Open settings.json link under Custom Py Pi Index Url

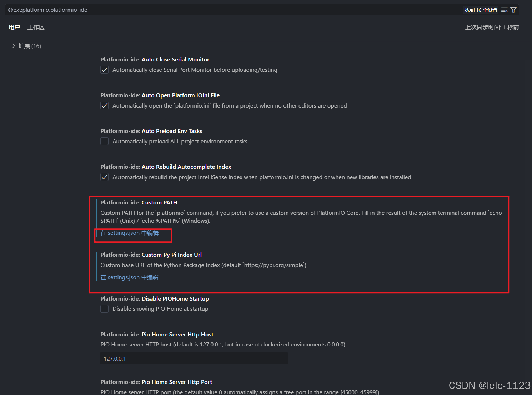coord(130,277)
